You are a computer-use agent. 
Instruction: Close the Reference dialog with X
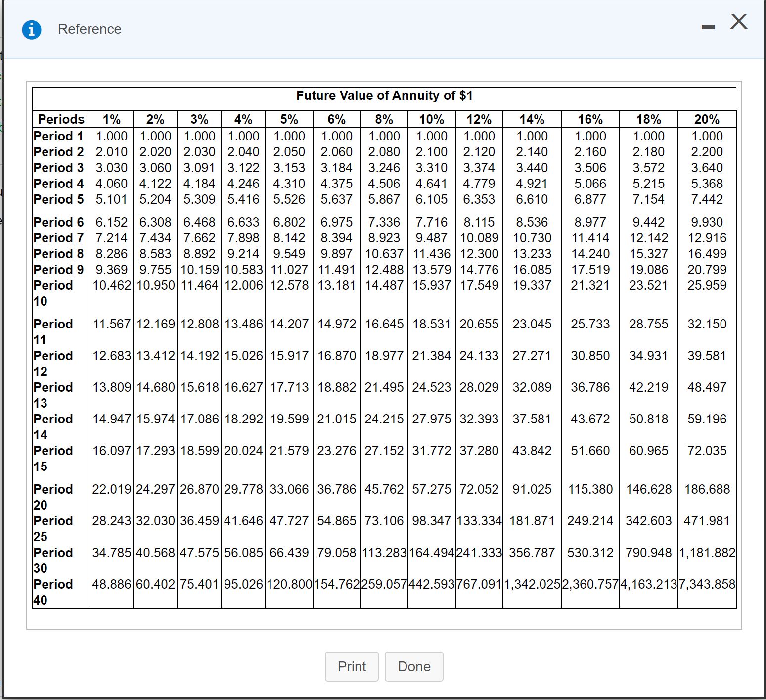(x=739, y=22)
